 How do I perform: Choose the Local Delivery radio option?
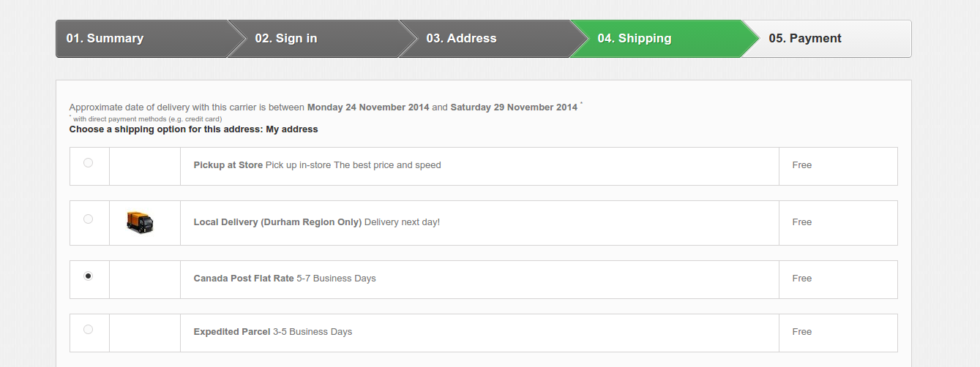[89, 219]
